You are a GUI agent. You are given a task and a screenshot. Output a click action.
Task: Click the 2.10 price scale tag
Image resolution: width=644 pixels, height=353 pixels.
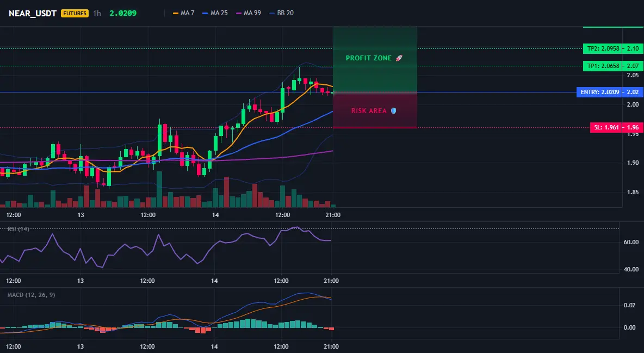click(633, 48)
